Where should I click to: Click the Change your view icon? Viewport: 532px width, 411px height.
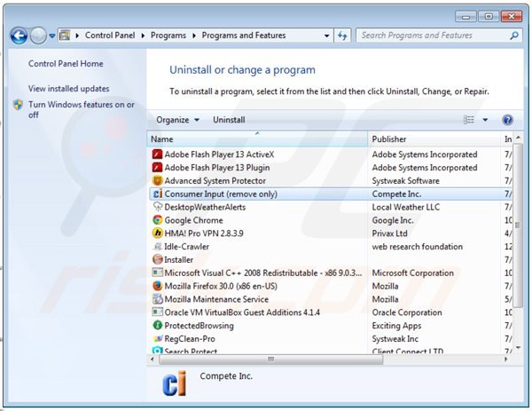(x=468, y=120)
